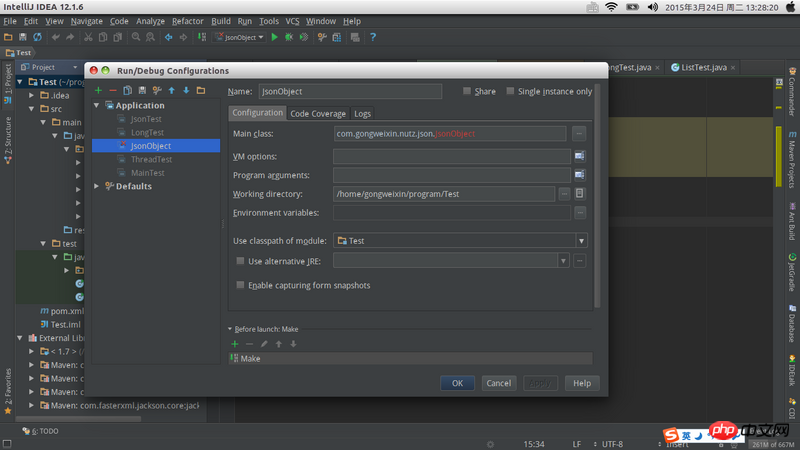Enable the Share checkbox
This screenshot has height=450, width=800.
coord(467,91)
